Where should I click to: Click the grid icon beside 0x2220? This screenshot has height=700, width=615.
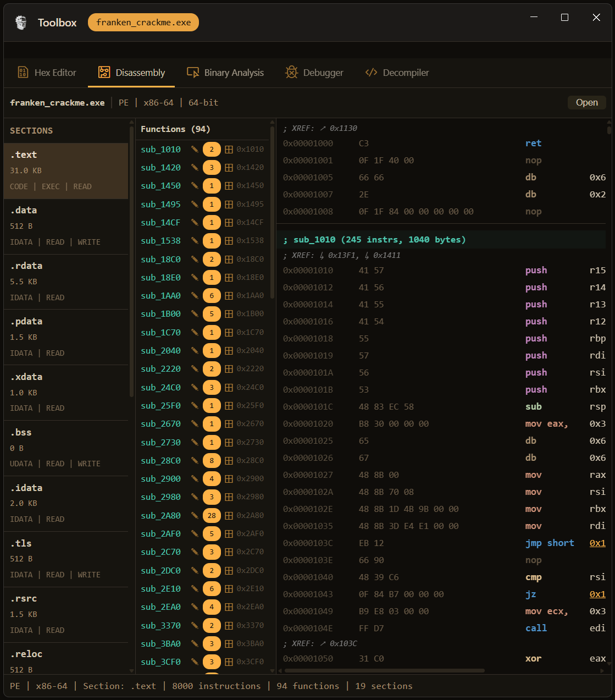coord(229,369)
